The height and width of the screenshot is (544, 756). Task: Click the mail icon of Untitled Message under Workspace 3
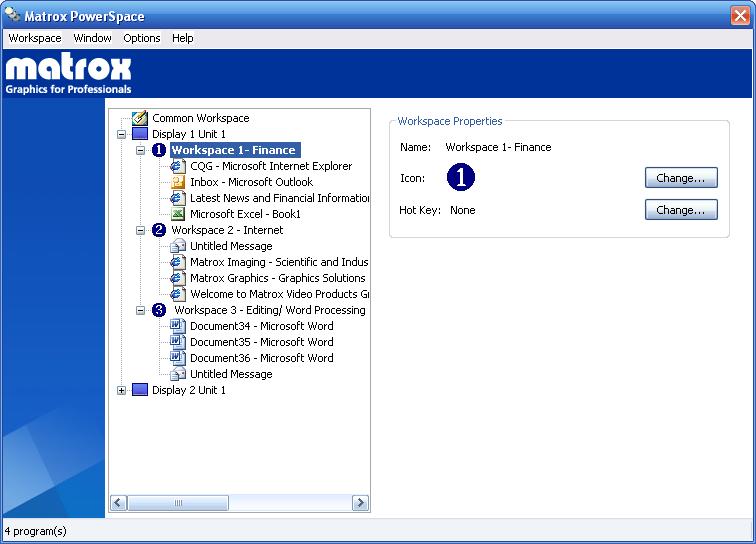coord(177,374)
